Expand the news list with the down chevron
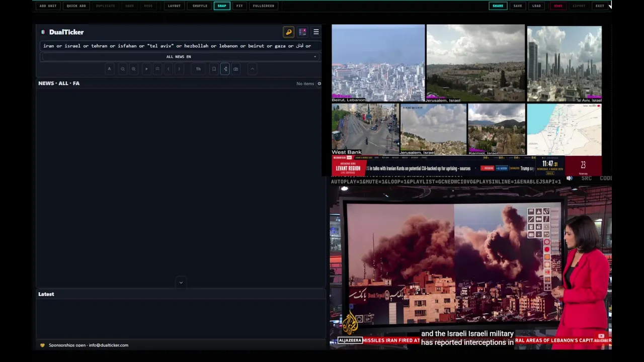 pyautogui.click(x=181, y=283)
